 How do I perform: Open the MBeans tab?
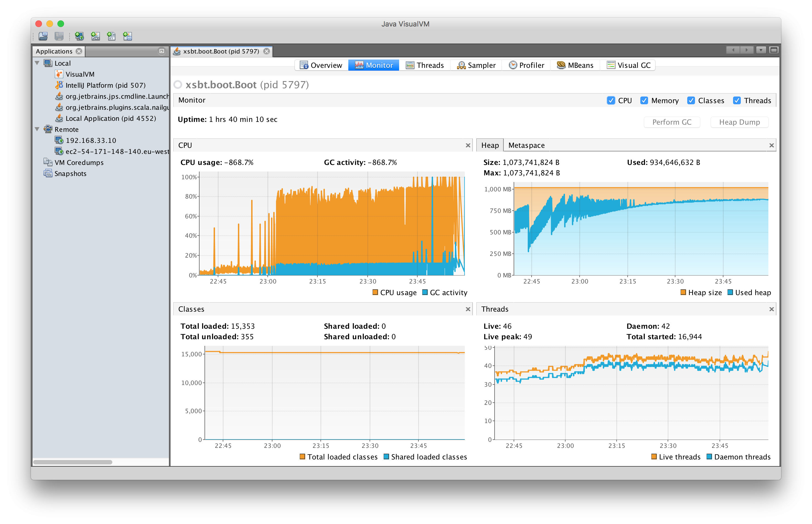575,65
